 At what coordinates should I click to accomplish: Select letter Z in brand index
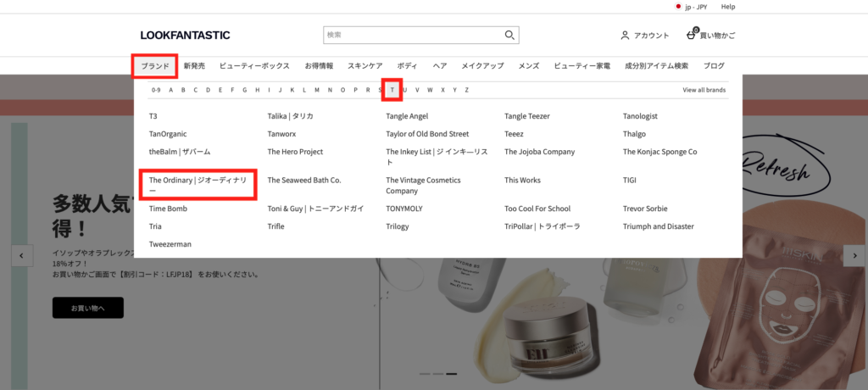467,90
